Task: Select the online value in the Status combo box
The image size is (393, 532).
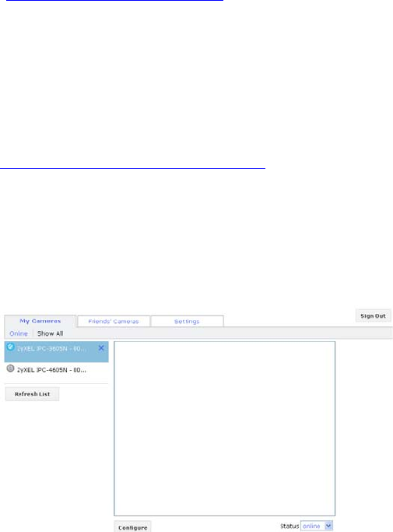Action: point(312,526)
